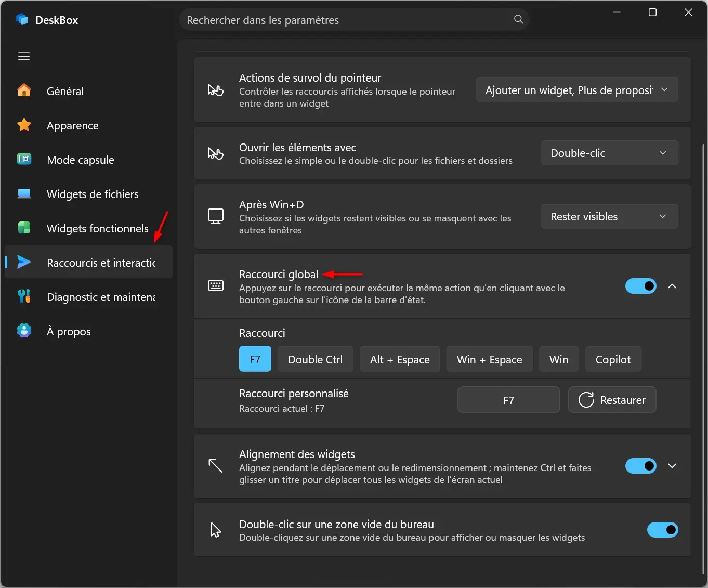Click the vertical scrollbar on the right

point(704,359)
